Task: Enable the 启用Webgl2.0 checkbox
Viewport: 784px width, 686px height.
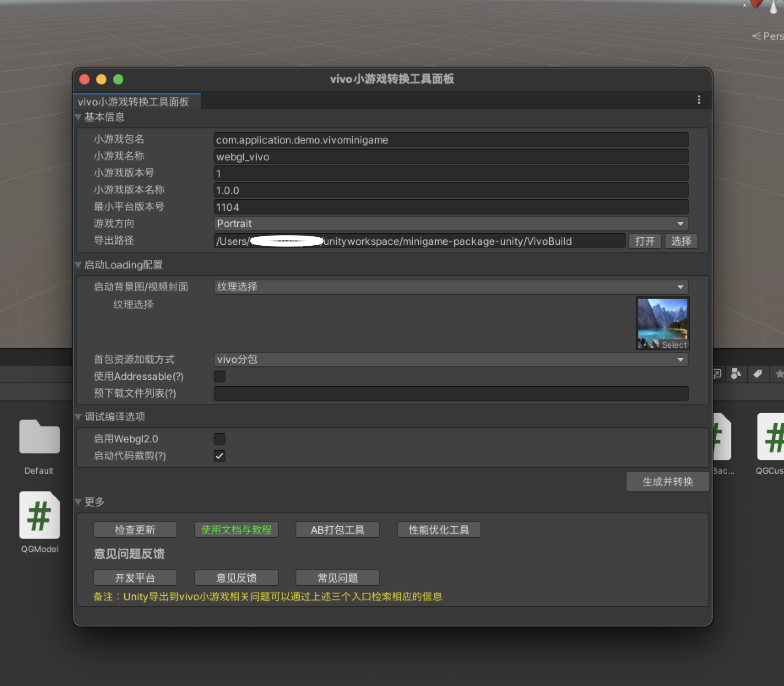Action: [x=220, y=439]
